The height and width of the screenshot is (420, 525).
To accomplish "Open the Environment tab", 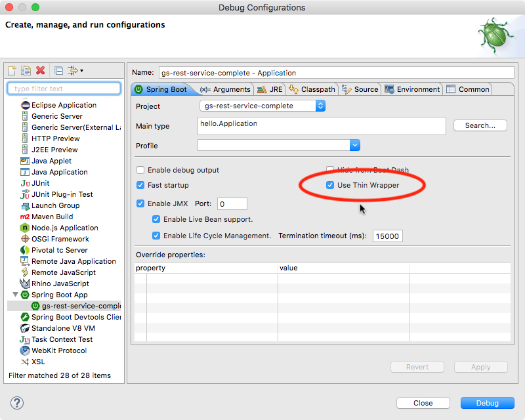I will [x=412, y=89].
